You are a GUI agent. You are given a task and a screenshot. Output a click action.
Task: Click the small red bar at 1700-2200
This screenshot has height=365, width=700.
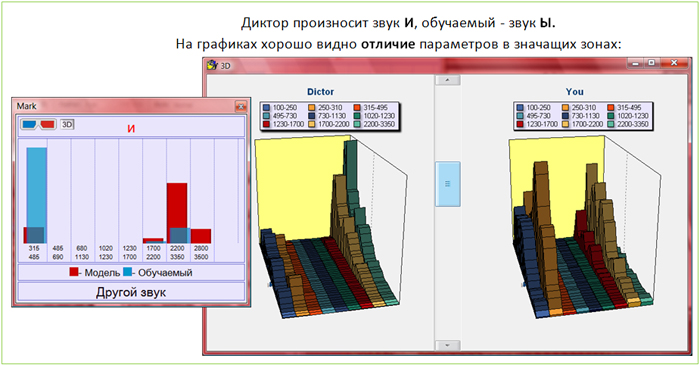click(153, 241)
